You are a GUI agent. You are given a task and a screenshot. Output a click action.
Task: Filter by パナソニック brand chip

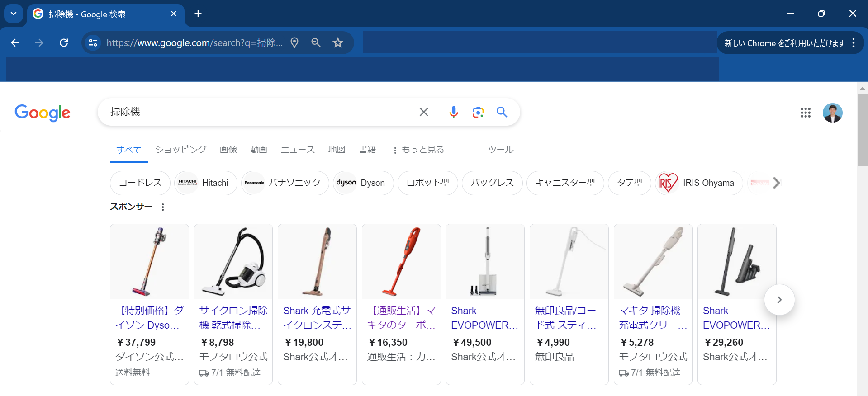(x=285, y=183)
